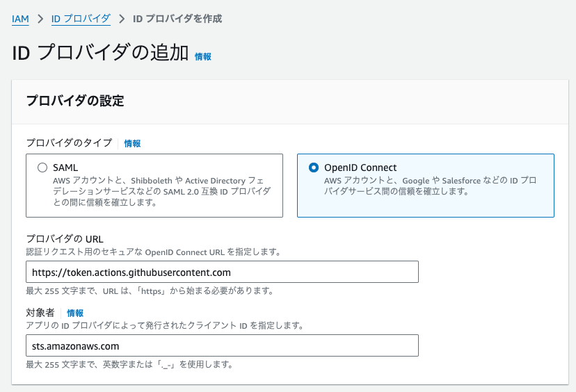Go to ID プロバイダ breadcrumb link
Viewport: 576px width, 392px height.
click(x=81, y=19)
